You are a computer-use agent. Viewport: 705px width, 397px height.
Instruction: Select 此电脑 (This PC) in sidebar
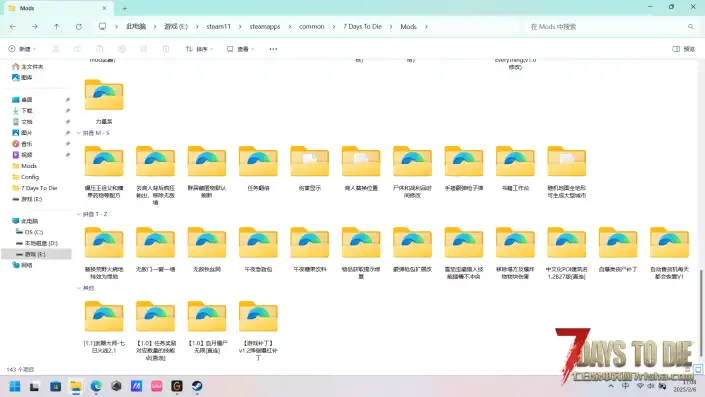(x=25, y=221)
